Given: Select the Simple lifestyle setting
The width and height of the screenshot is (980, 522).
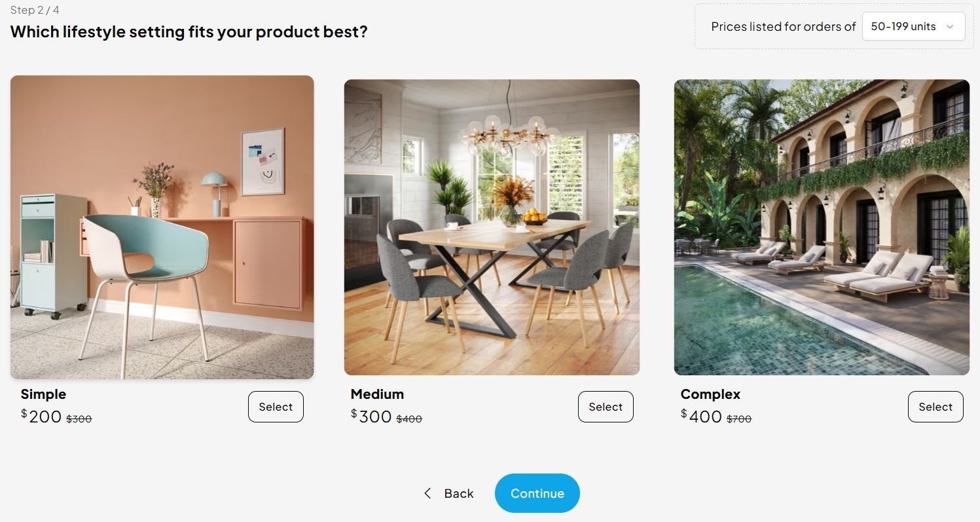Looking at the screenshot, I should [x=276, y=407].
